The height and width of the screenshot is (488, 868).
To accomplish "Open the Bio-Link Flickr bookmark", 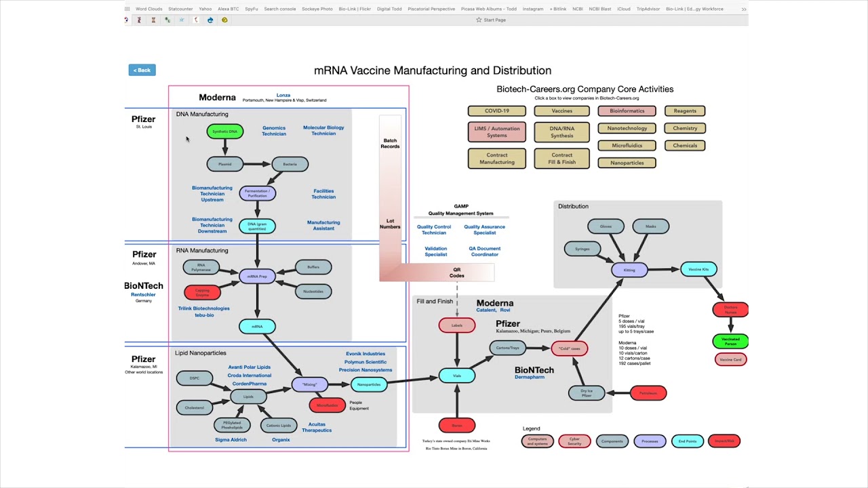I will (x=355, y=9).
